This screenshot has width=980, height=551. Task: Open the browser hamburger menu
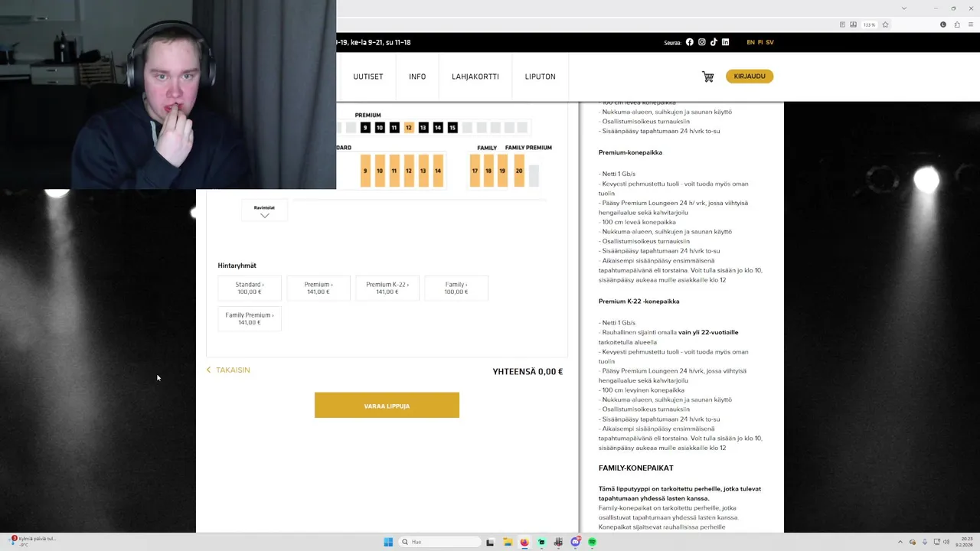[971, 24]
